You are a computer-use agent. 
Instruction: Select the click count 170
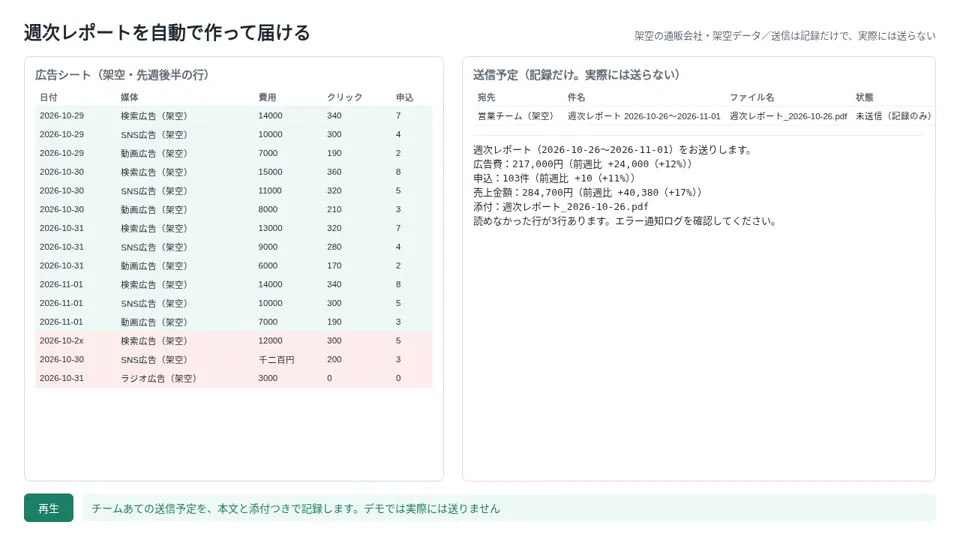[x=334, y=266]
